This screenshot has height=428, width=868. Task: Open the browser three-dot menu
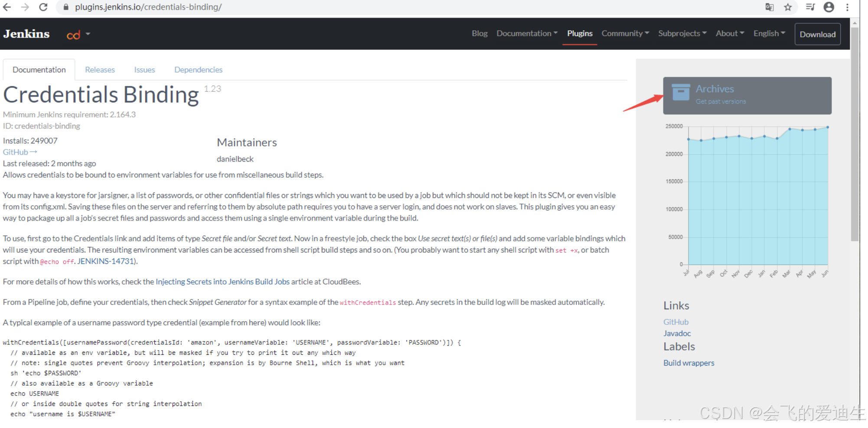(847, 7)
